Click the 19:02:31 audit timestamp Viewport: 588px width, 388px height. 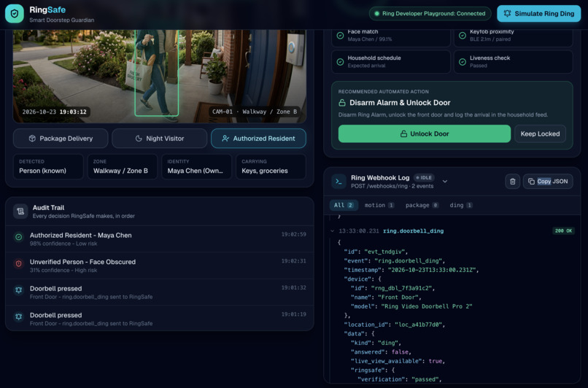(293, 261)
